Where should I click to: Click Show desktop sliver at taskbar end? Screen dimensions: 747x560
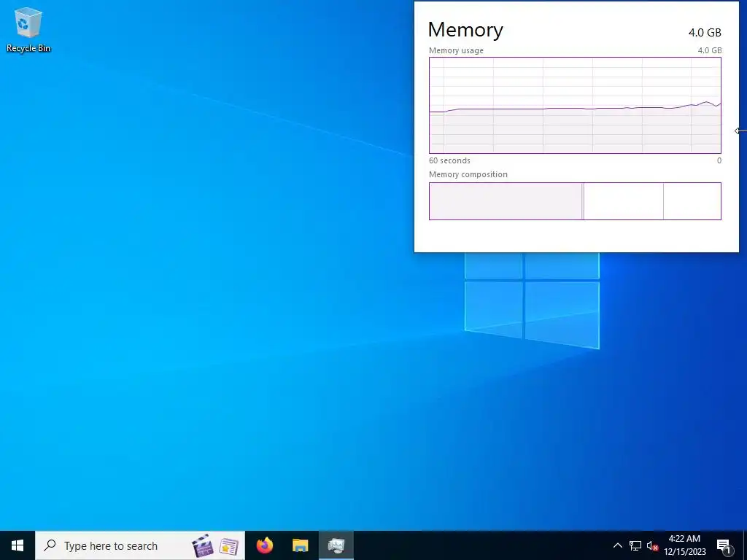(745, 545)
